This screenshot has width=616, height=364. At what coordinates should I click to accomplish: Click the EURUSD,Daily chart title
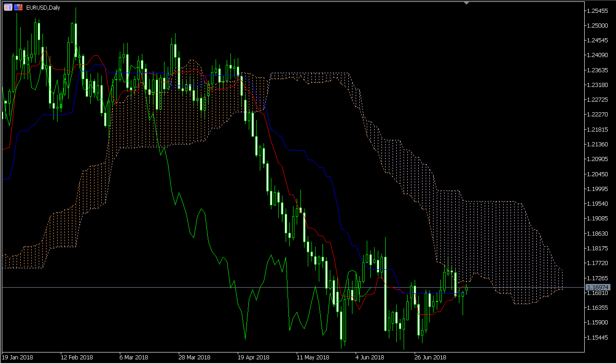pyautogui.click(x=43, y=8)
